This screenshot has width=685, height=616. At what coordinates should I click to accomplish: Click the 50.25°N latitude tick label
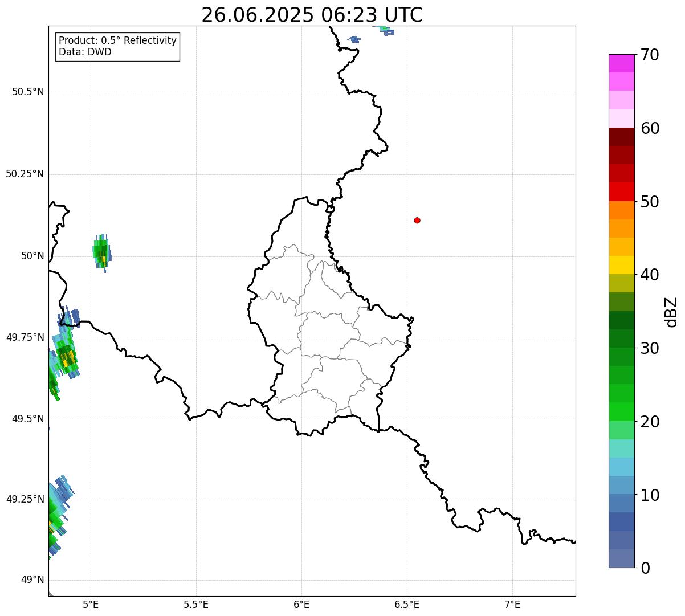[x=25, y=174]
